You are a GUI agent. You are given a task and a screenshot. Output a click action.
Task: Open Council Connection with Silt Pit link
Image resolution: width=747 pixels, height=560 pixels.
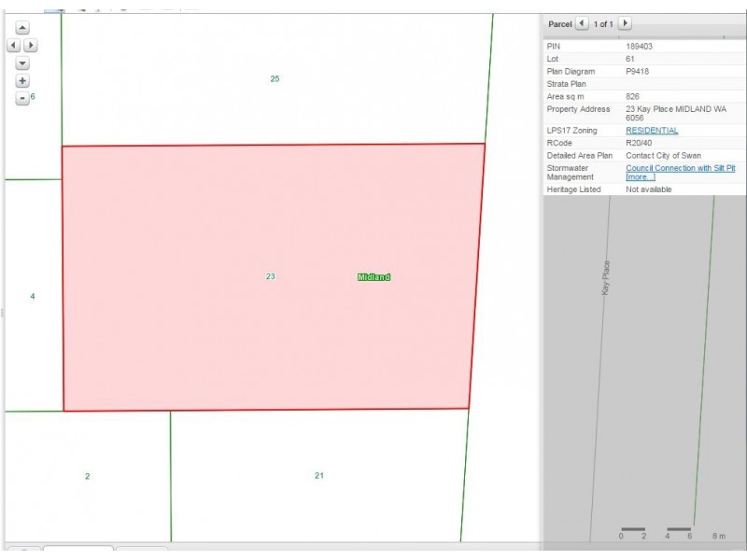point(680,168)
